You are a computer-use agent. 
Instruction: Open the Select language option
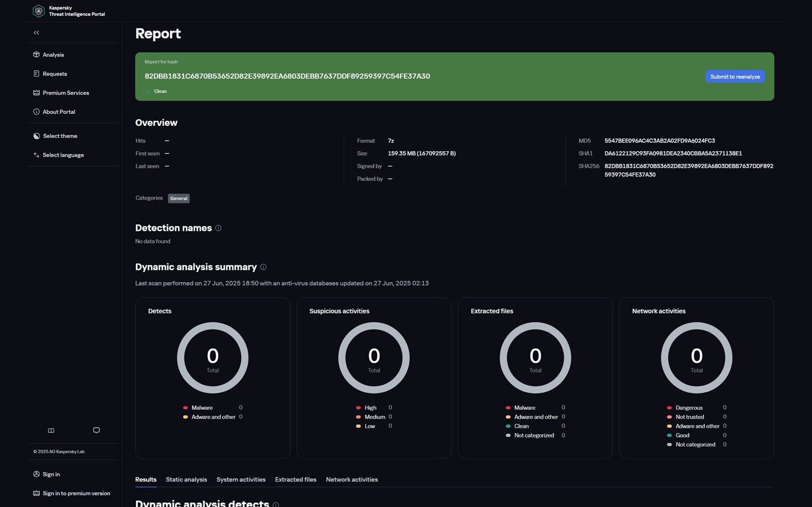(x=63, y=155)
